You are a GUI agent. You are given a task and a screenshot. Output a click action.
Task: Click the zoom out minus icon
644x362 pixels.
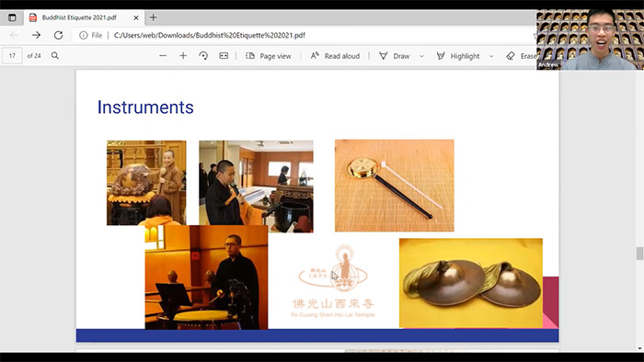click(x=163, y=56)
